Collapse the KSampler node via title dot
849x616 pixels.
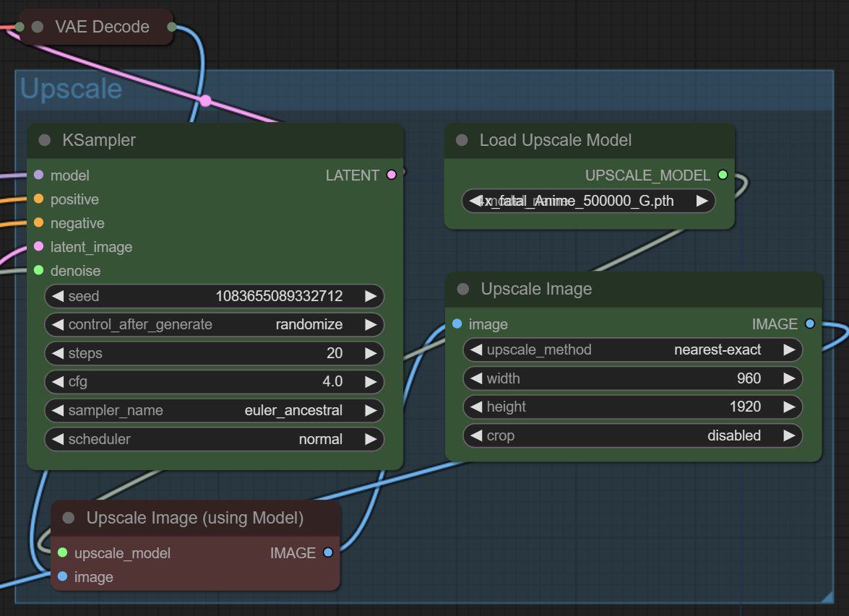tap(44, 140)
